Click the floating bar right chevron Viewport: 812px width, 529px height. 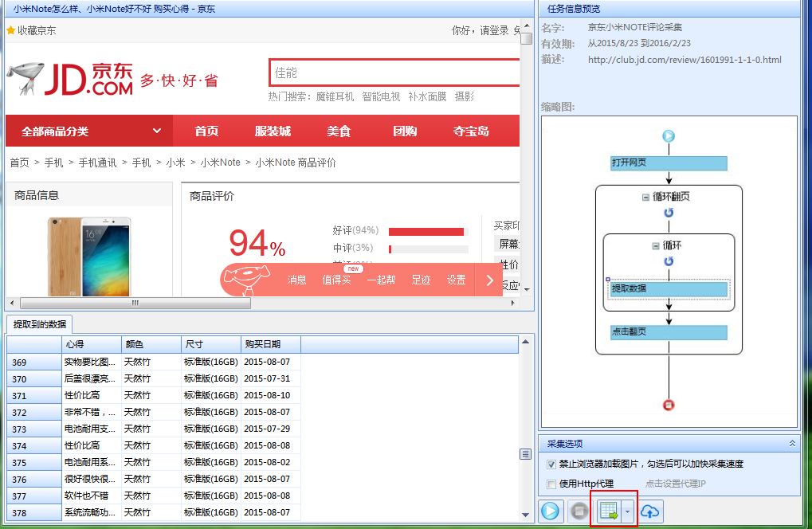(x=489, y=280)
